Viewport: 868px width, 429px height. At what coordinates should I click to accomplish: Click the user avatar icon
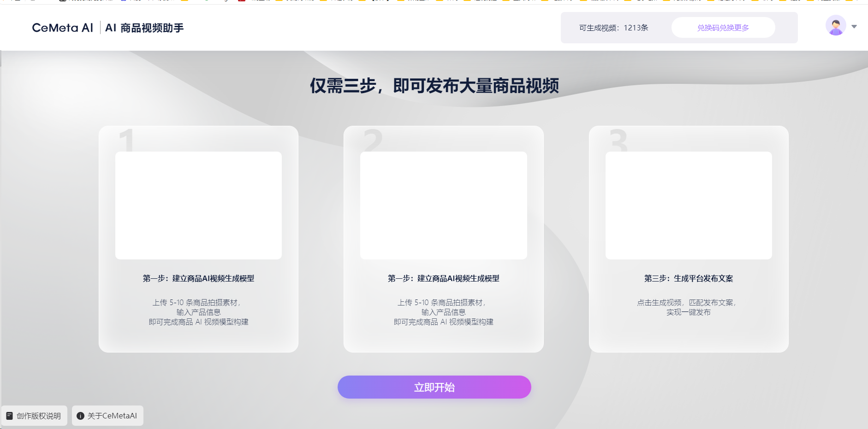(835, 26)
